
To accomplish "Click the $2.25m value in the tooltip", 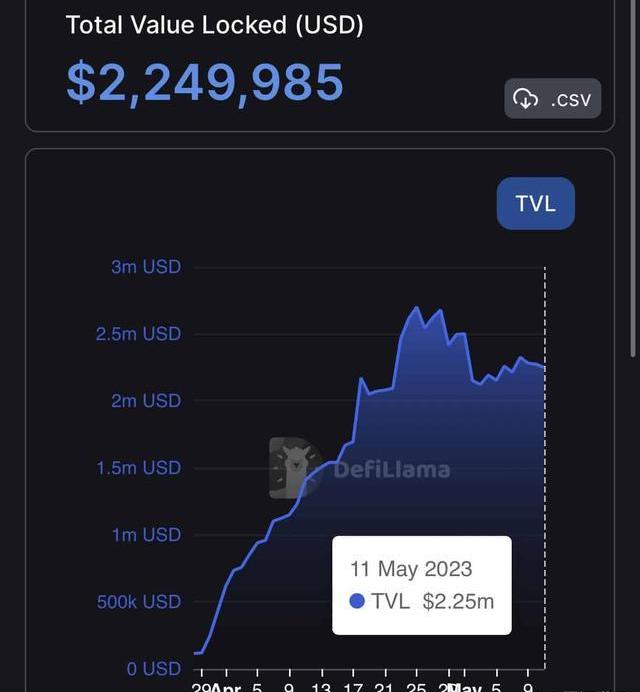I will tap(458, 601).
